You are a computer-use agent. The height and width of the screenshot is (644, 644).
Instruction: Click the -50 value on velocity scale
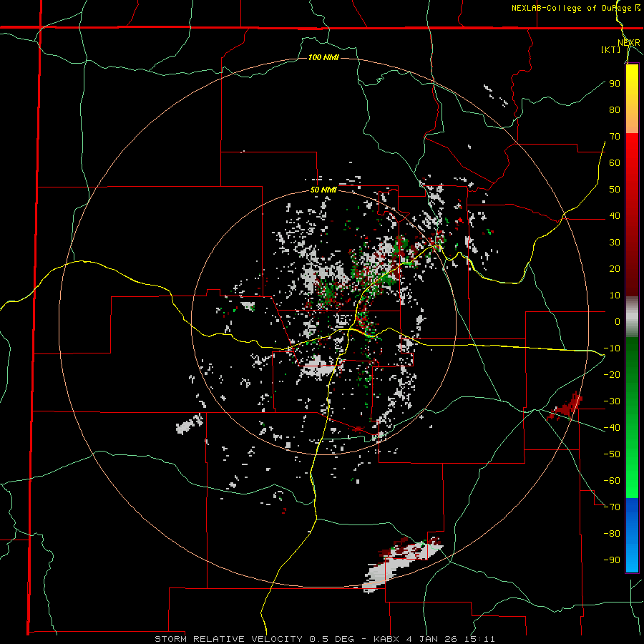[612, 454]
